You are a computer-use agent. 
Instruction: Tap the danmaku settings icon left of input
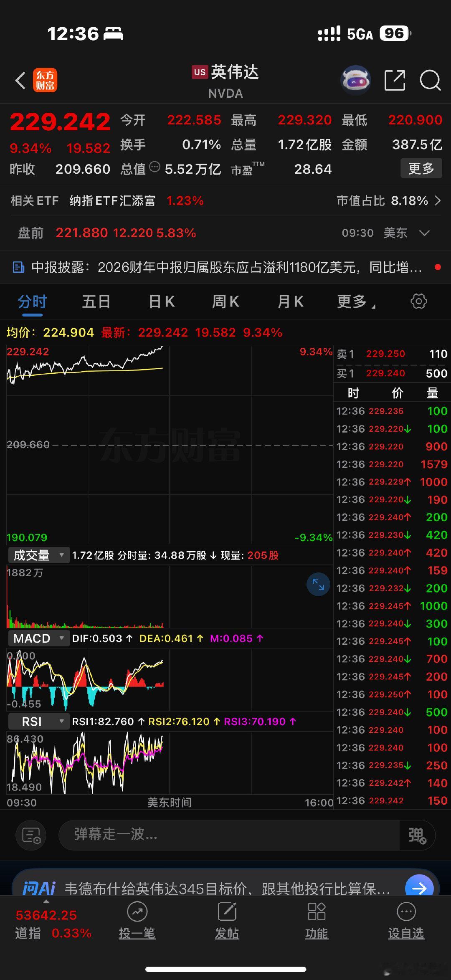(31, 835)
